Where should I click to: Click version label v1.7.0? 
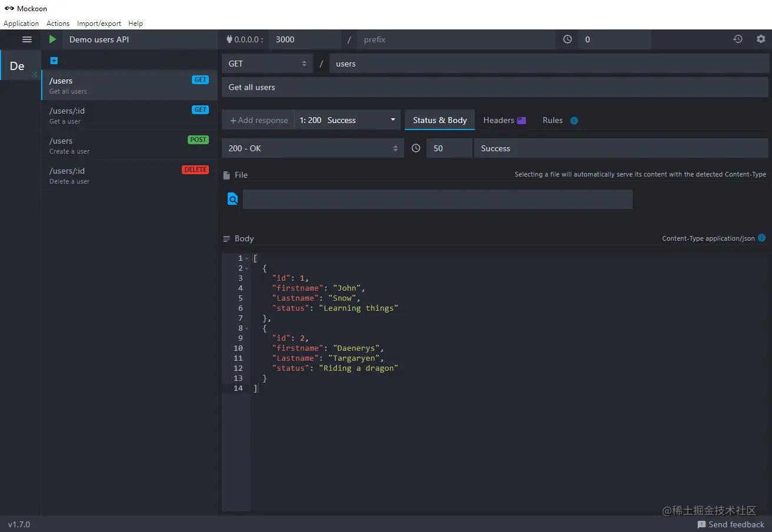19,524
